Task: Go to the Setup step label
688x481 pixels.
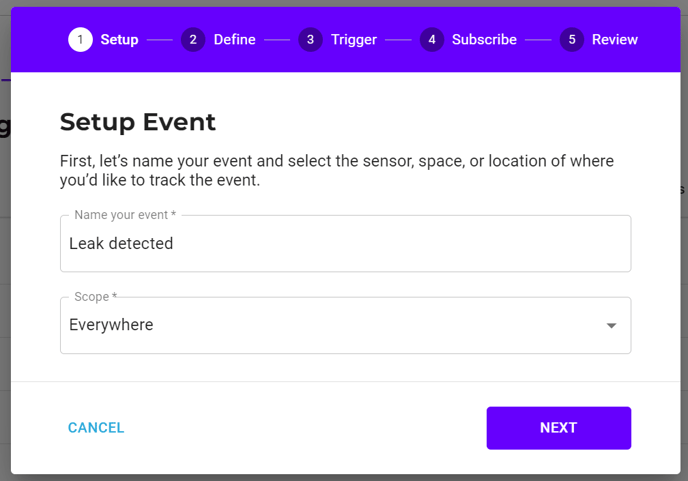Action: point(119,39)
